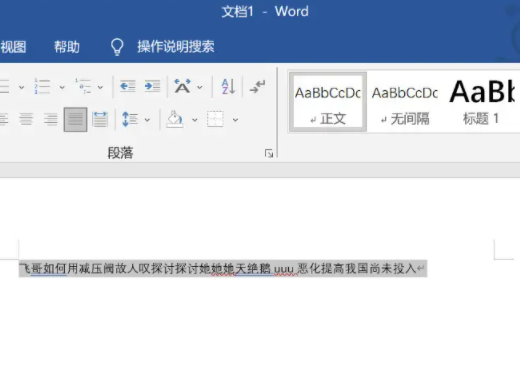Open the 帮助 ribbon tab
520x390 pixels.
67,47
